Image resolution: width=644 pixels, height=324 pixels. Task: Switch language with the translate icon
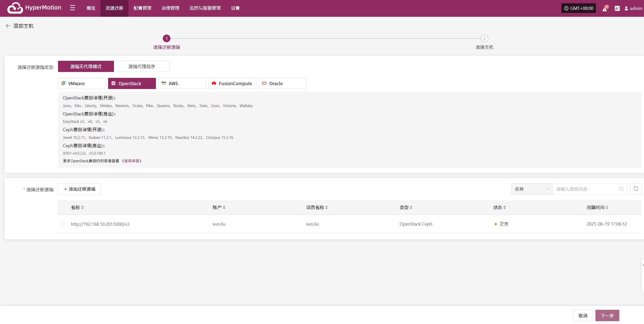[617, 8]
